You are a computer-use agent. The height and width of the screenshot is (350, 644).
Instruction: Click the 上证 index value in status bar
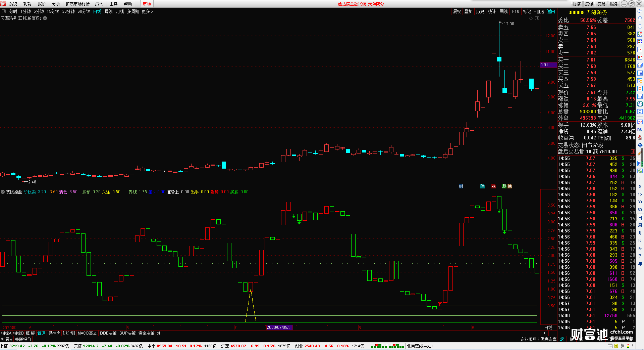click(17, 346)
